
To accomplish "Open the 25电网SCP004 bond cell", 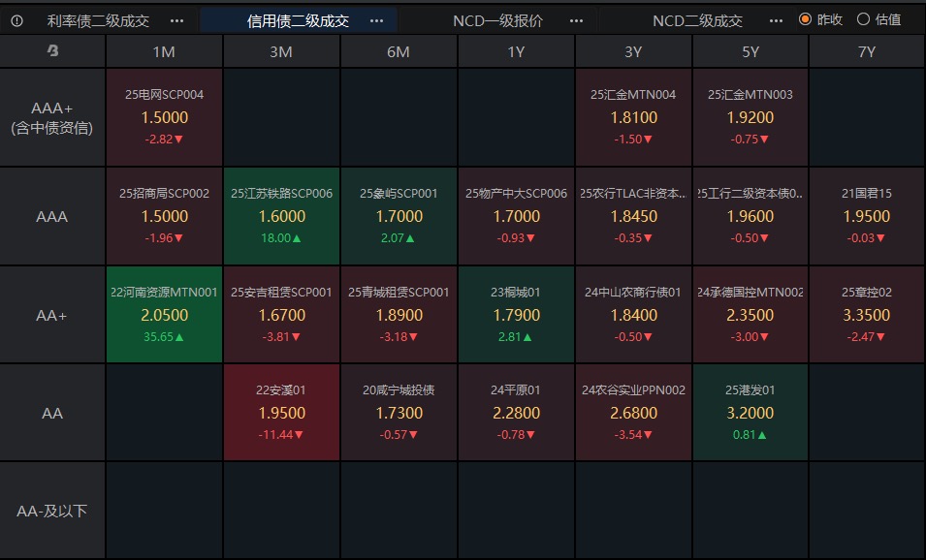I will click(164, 117).
